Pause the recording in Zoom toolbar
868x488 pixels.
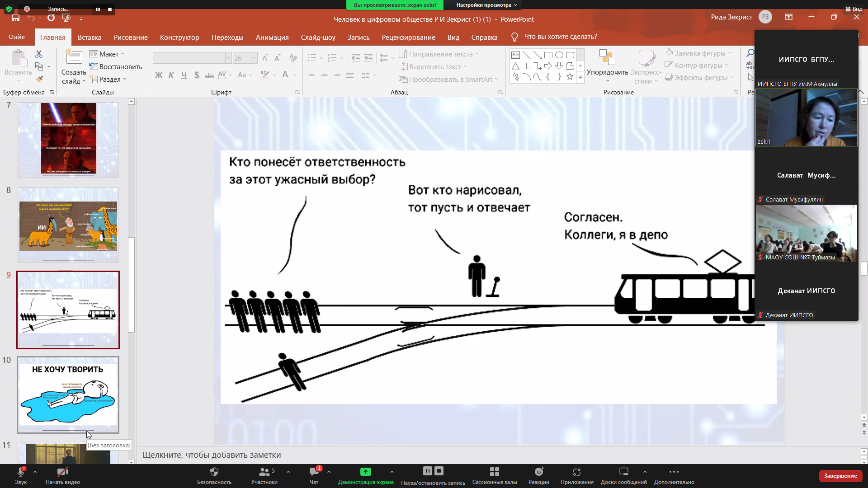tap(427, 471)
